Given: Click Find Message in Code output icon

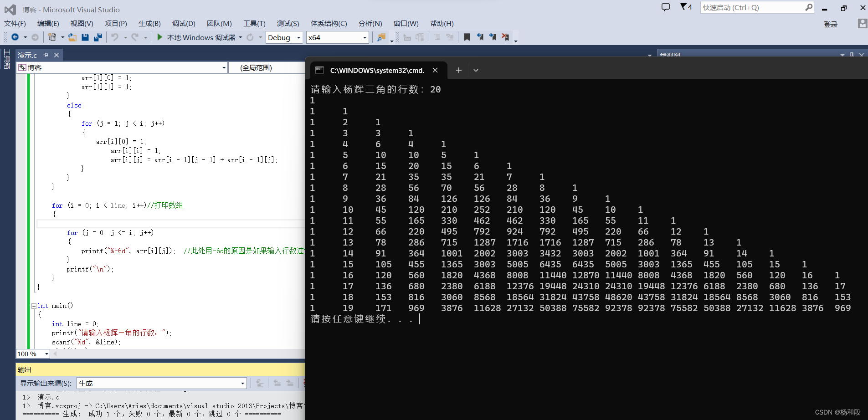Looking at the screenshot, I should coord(260,383).
